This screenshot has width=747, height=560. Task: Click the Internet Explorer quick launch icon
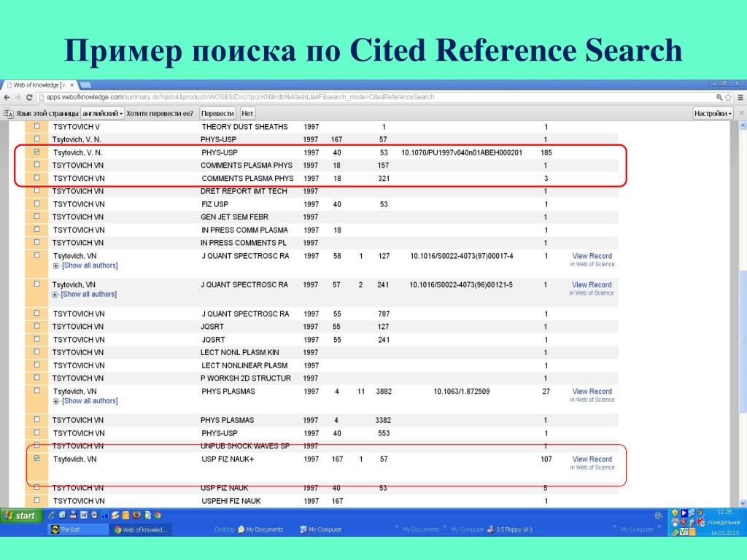pyautogui.click(x=52, y=516)
